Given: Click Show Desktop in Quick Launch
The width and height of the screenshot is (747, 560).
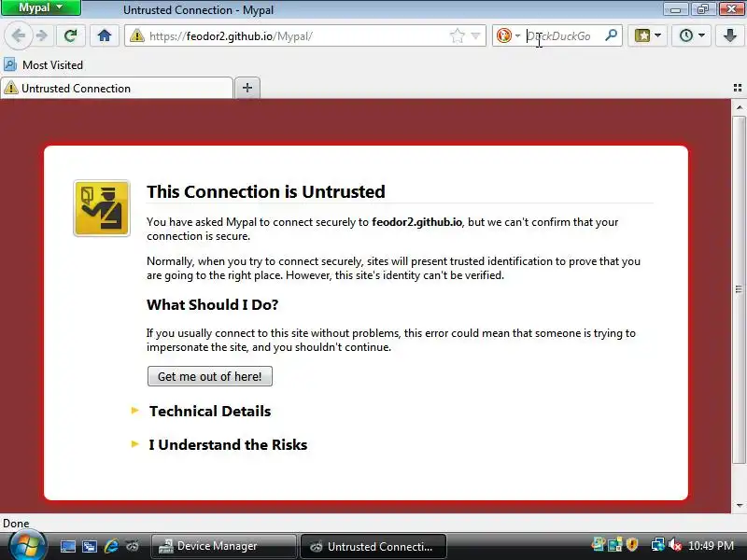Looking at the screenshot, I should click(x=67, y=546).
